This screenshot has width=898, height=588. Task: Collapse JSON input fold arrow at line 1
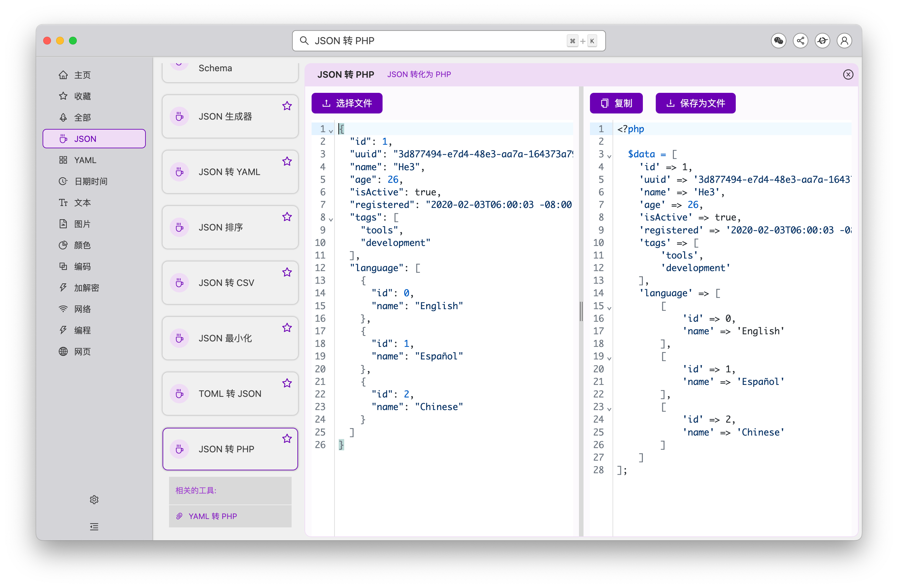click(x=331, y=131)
